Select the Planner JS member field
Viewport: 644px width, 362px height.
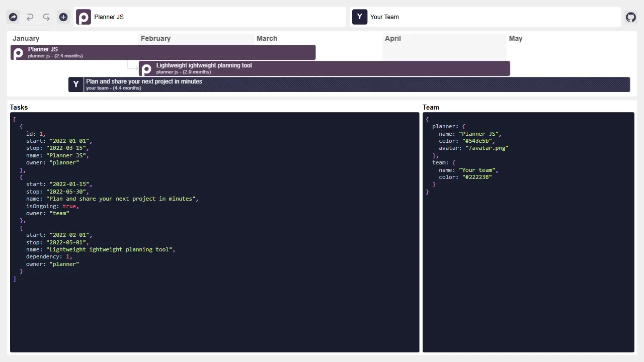(x=210, y=17)
